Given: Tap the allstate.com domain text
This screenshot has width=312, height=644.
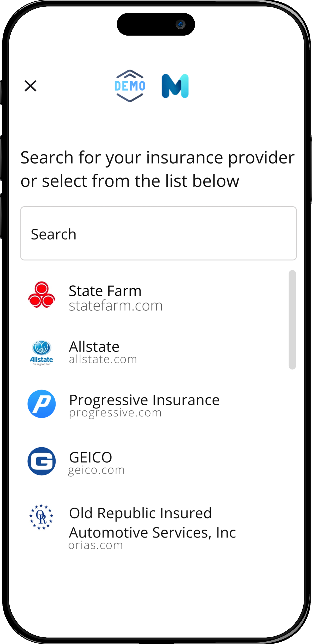Looking at the screenshot, I should tap(103, 360).
